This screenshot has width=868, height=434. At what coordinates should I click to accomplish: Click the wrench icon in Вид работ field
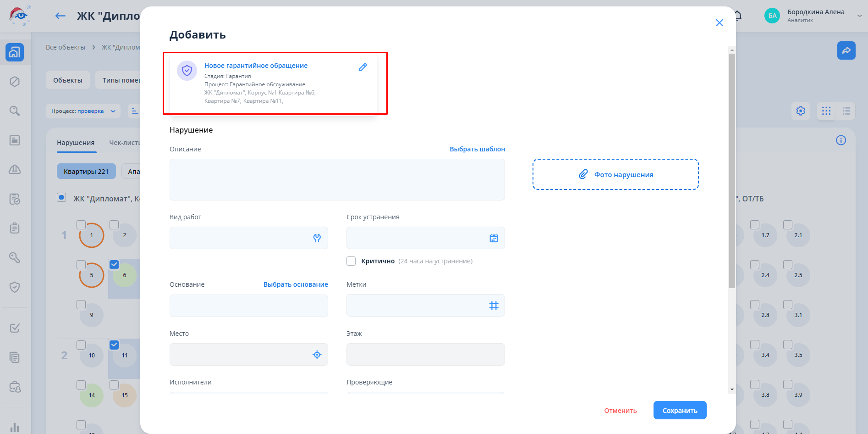coord(317,238)
